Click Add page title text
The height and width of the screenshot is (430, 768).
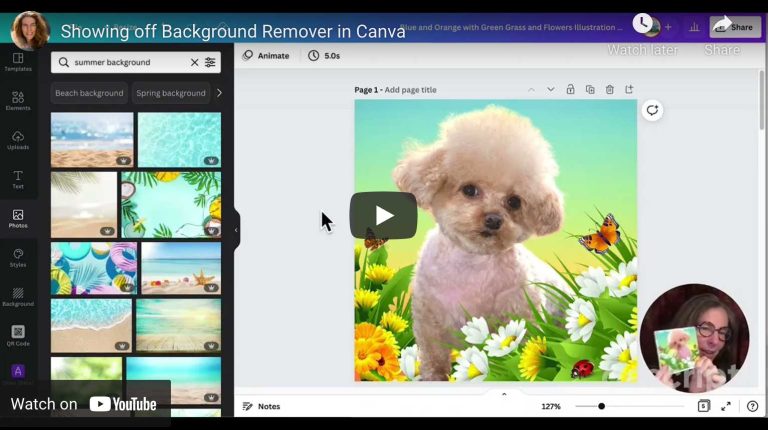(x=410, y=90)
